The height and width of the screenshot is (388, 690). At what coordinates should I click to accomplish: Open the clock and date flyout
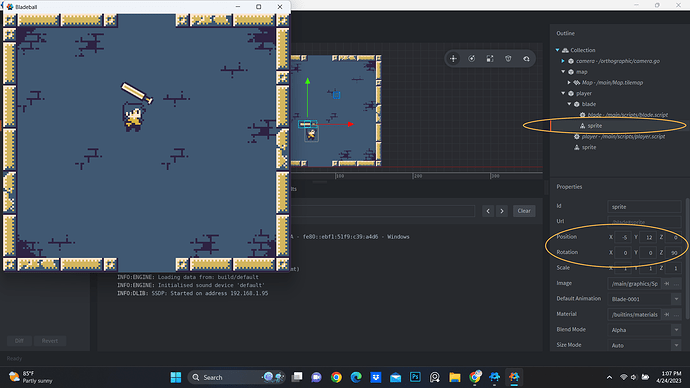point(669,377)
